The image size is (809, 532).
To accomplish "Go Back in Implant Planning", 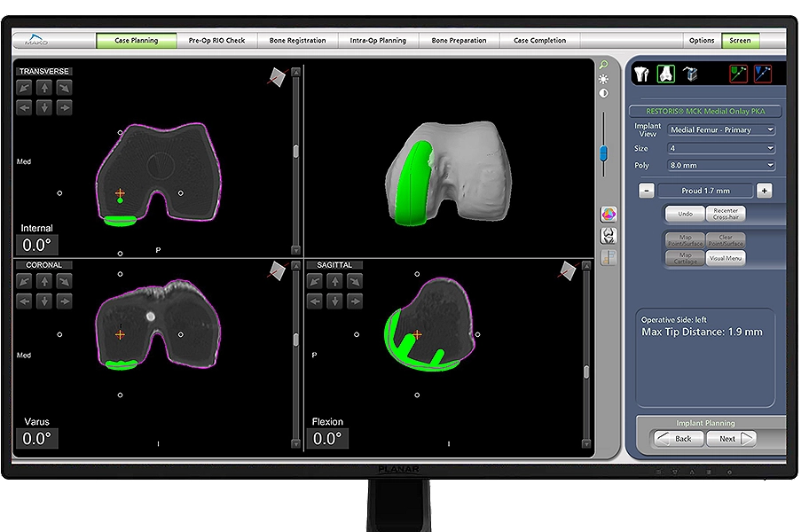I will point(677,439).
